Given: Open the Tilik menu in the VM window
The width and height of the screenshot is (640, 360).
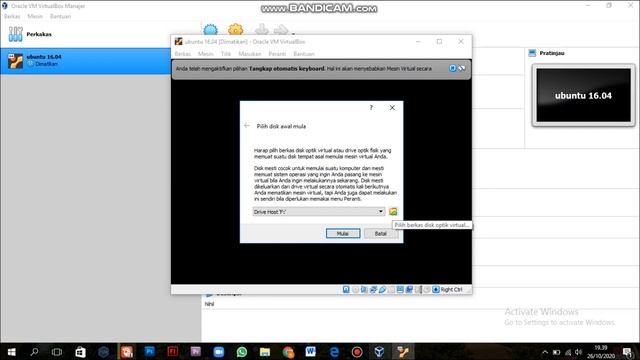Looking at the screenshot, I should pyautogui.click(x=226, y=54).
